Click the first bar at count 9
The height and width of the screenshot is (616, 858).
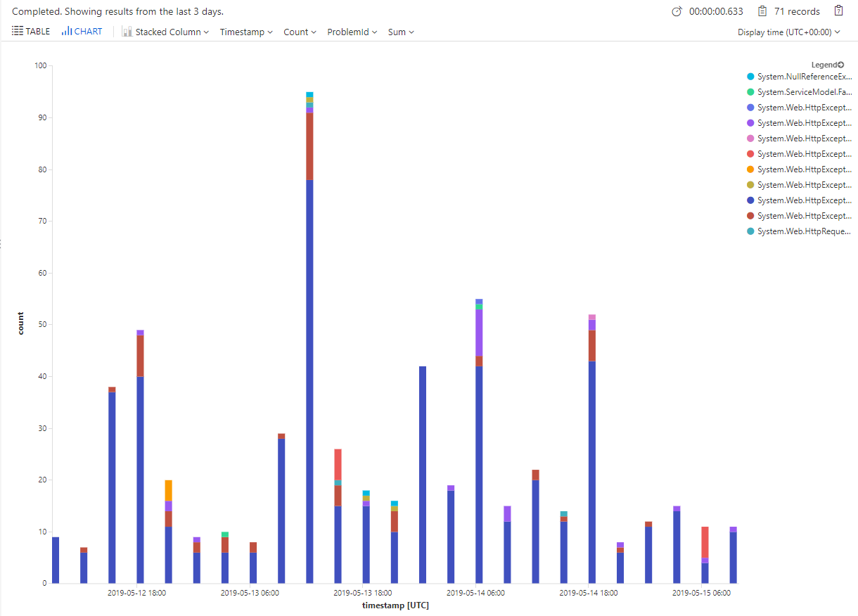56,560
